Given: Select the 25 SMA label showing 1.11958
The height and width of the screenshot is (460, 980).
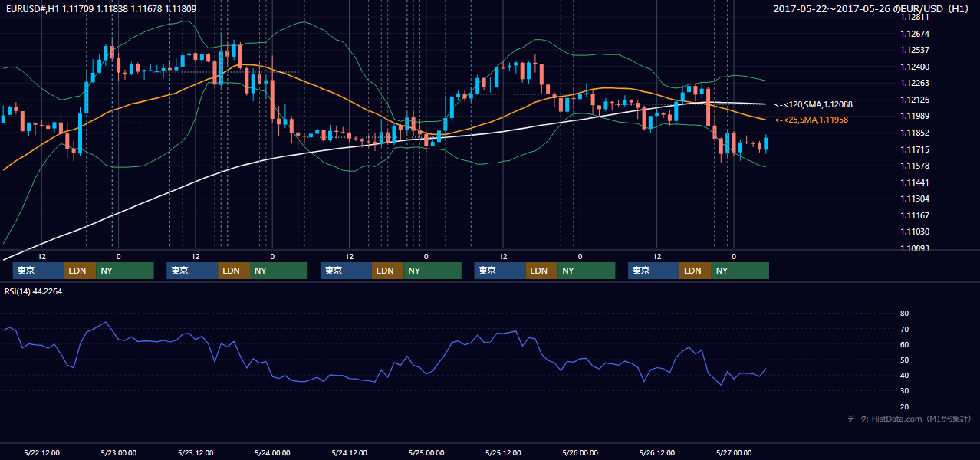Looking at the screenshot, I should click(811, 120).
